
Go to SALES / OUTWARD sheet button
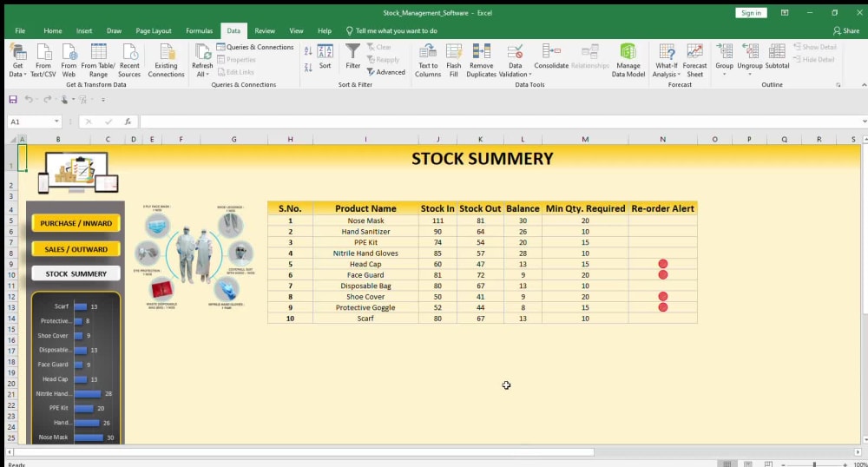tap(76, 249)
